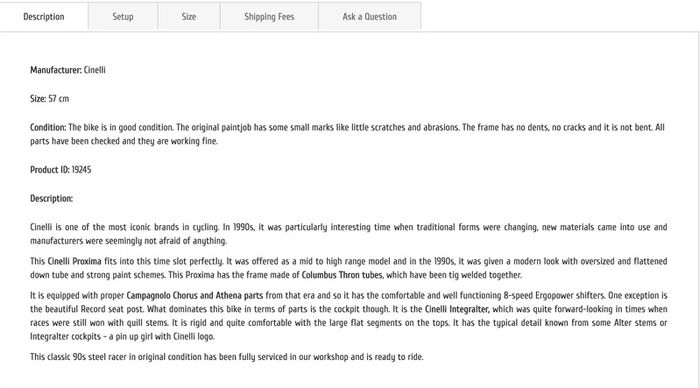Click the sentence about iconic cycling brands

click(125, 227)
